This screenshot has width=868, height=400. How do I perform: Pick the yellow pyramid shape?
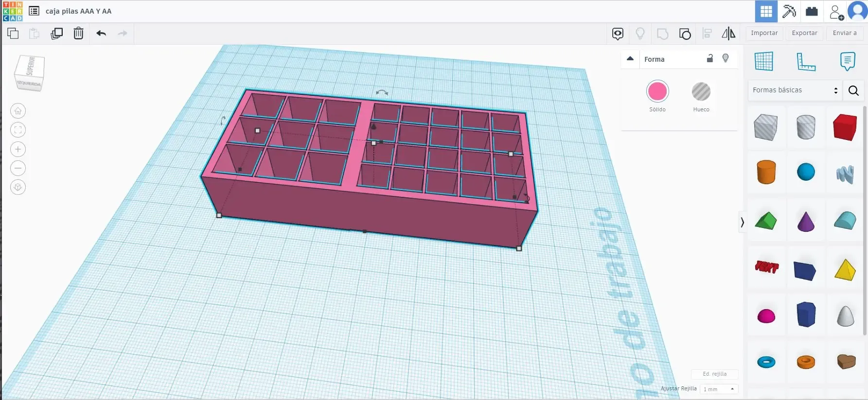click(845, 270)
